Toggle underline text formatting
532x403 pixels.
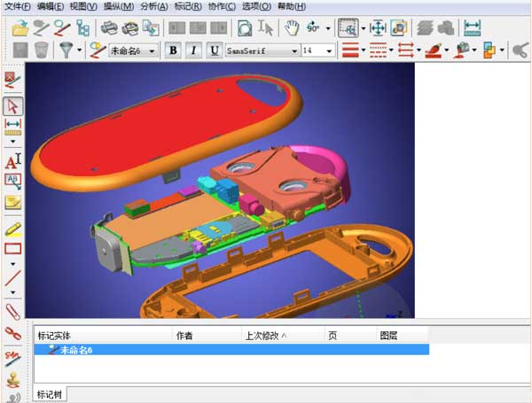214,50
